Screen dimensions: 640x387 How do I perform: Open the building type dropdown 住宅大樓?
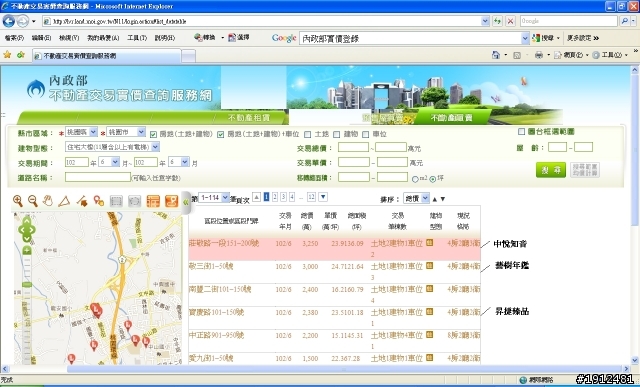point(112,147)
